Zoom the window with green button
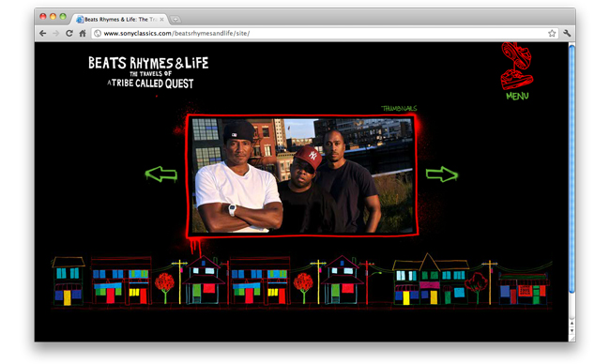 pyautogui.click(x=63, y=16)
